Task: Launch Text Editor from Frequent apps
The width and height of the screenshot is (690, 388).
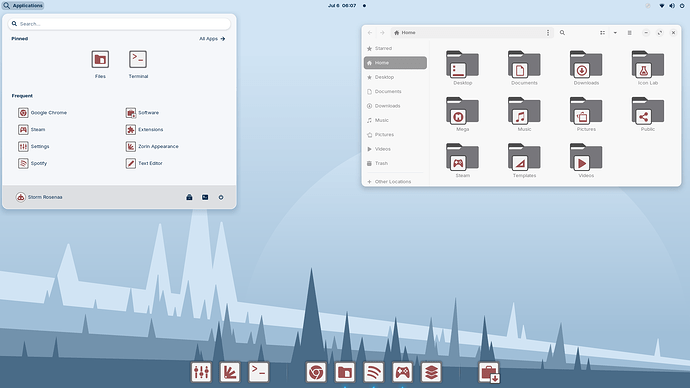Action: point(144,163)
